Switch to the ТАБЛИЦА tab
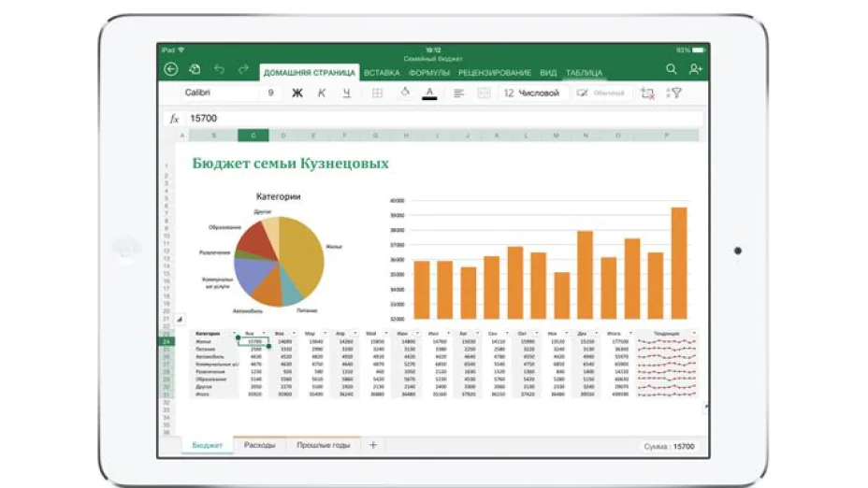The image size is (868, 488). pos(584,73)
